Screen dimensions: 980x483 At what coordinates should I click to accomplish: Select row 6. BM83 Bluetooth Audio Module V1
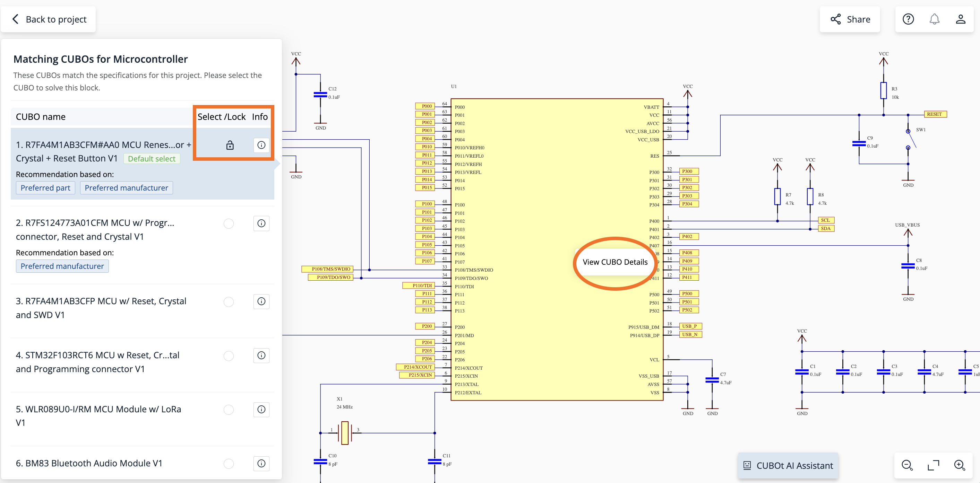(x=142, y=463)
